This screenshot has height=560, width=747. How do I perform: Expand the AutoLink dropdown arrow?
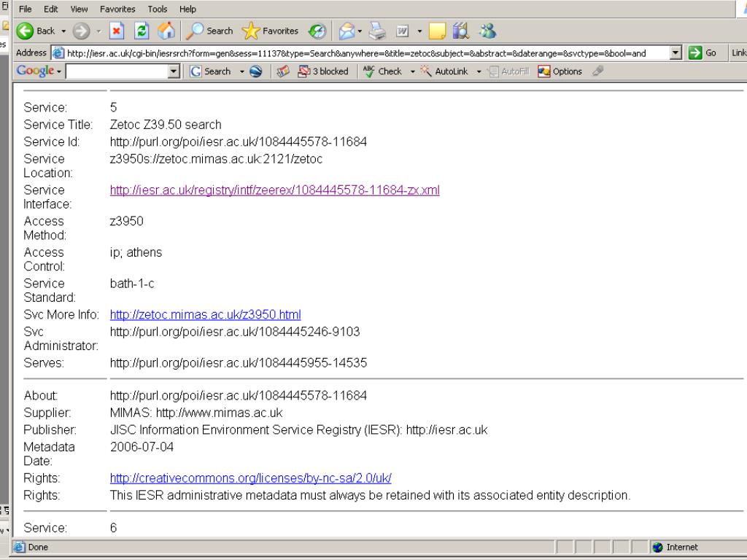479,71
